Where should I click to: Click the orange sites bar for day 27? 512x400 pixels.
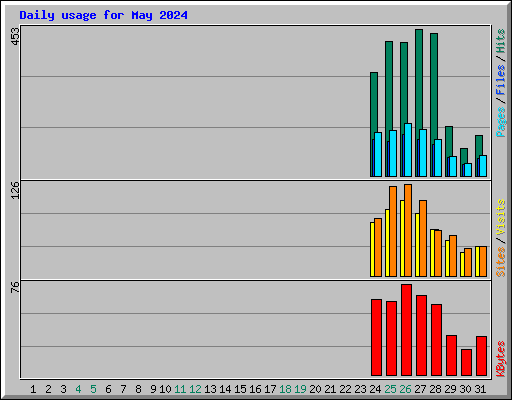click(x=423, y=238)
